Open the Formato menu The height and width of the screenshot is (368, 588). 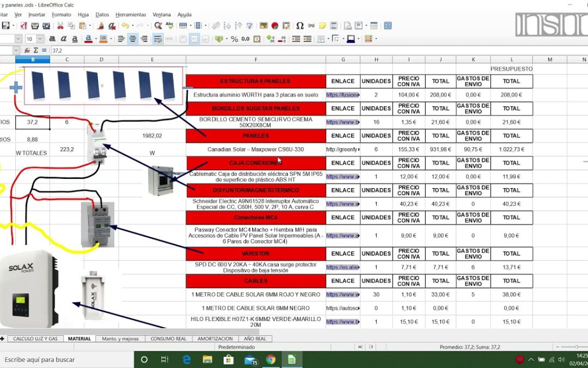[x=62, y=15]
